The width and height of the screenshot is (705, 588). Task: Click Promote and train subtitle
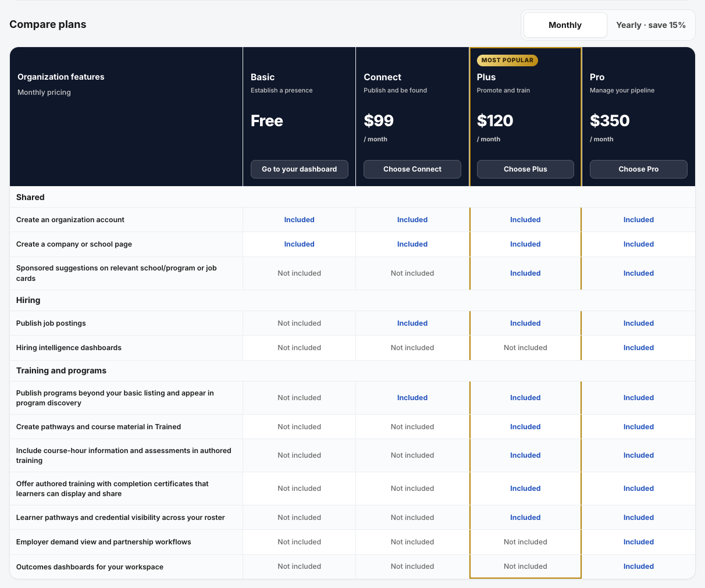point(503,90)
